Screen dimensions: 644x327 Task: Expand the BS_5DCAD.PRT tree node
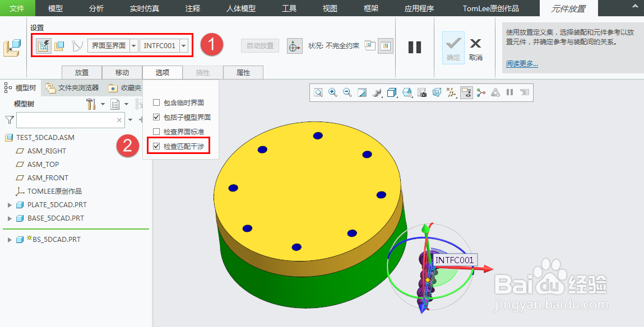[10, 240]
